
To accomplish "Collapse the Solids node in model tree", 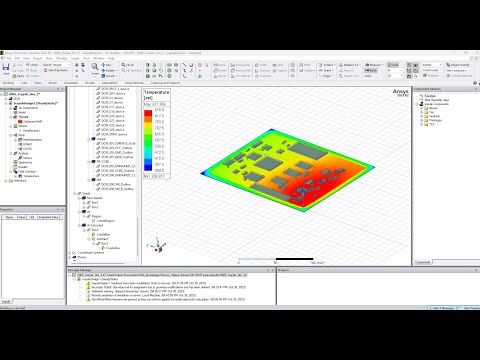I will pyautogui.click(x=74, y=193).
